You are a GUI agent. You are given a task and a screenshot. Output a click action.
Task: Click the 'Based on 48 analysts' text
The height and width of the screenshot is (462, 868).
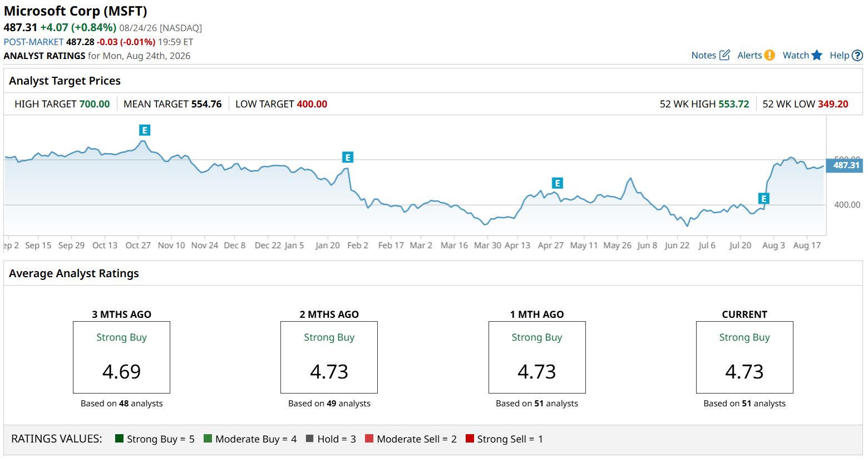tap(121, 404)
